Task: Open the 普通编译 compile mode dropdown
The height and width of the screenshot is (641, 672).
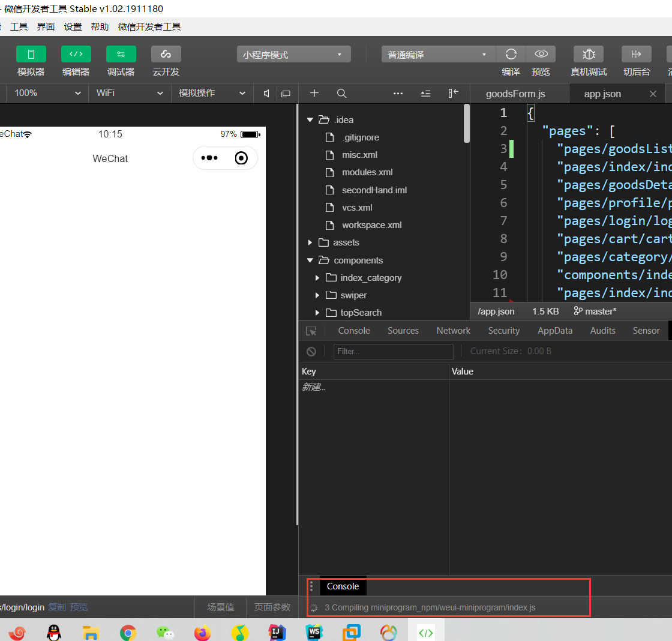Action: [x=438, y=55]
